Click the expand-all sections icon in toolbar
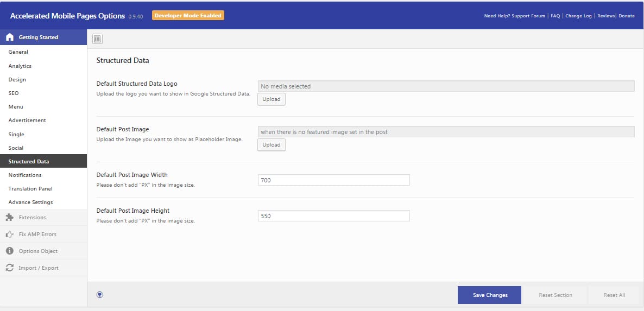 click(97, 39)
